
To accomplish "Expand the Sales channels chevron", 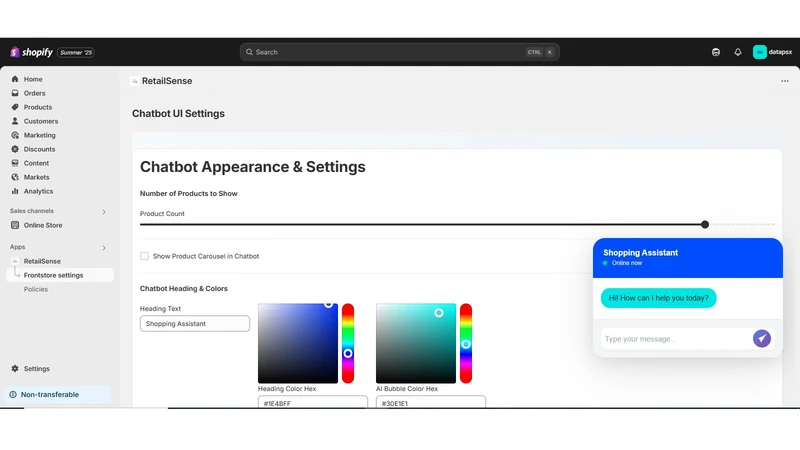I will [104, 212].
